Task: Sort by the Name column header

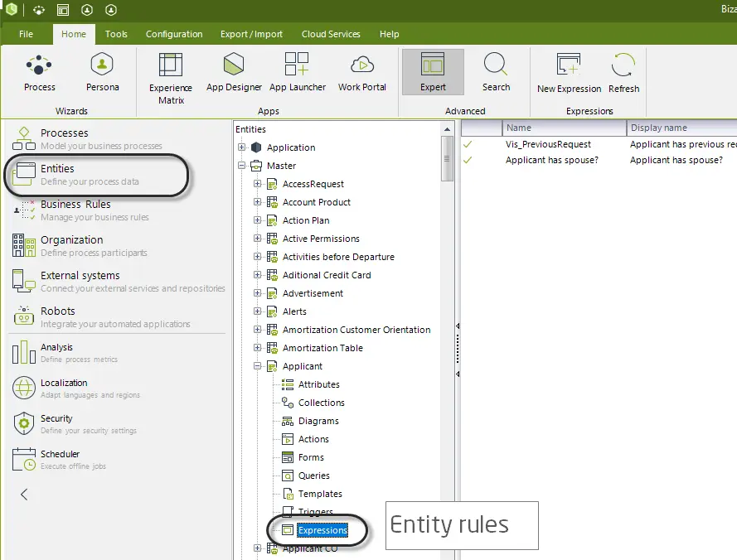Action: [564, 128]
